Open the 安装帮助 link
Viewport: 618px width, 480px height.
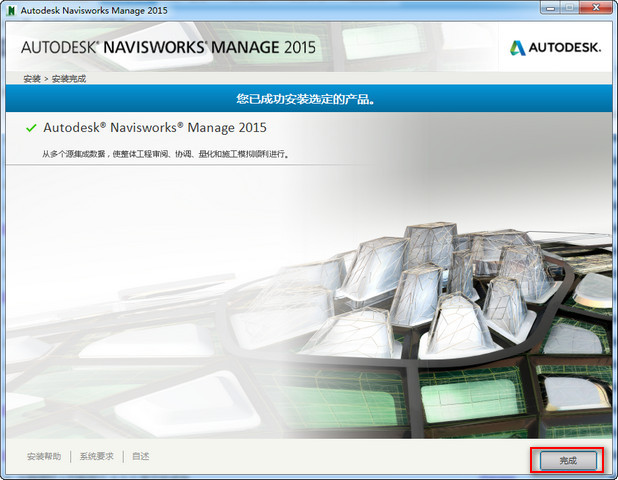44,456
